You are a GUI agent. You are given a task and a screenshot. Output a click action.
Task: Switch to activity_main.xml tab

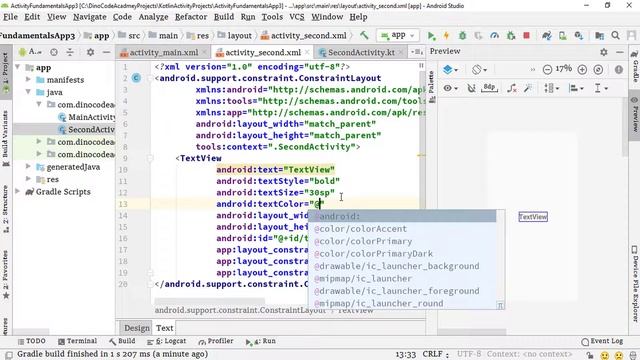pos(164,52)
